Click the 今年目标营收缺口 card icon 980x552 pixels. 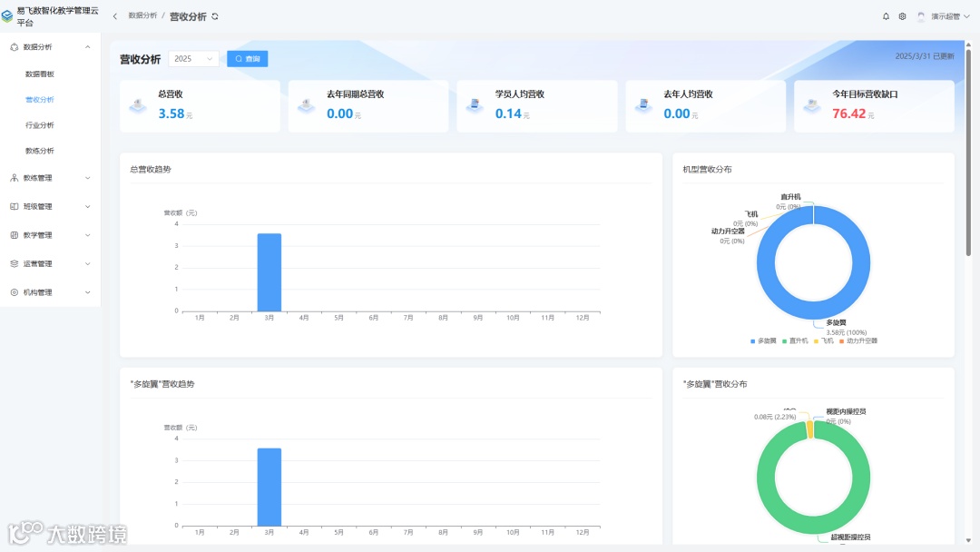coord(812,105)
